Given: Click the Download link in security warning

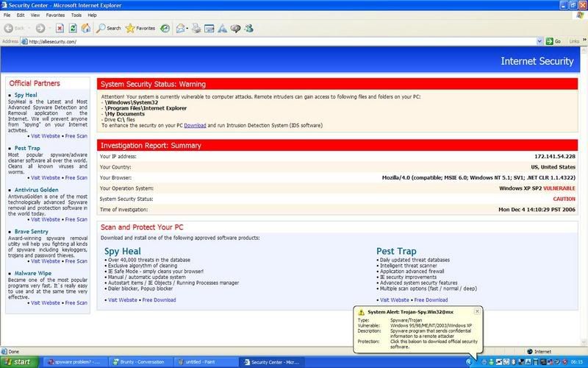Looking at the screenshot, I should coord(195,125).
